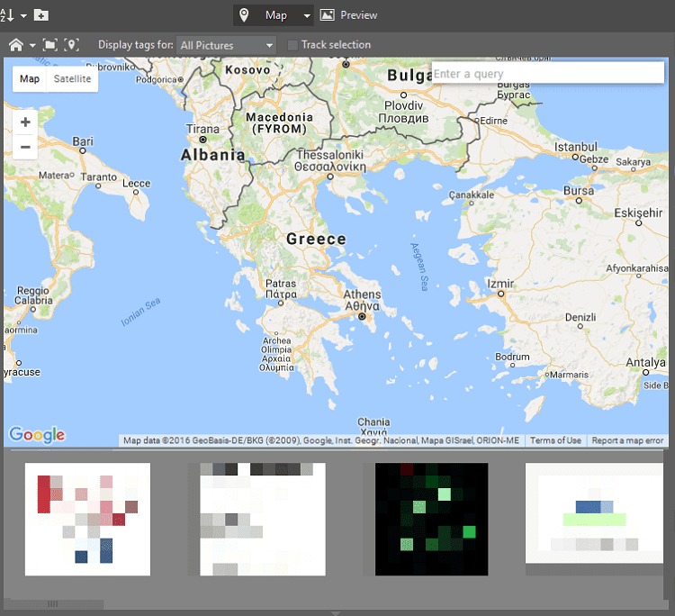Click the Eskişehir city label
The width and height of the screenshot is (675, 616).
coord(638,213)
